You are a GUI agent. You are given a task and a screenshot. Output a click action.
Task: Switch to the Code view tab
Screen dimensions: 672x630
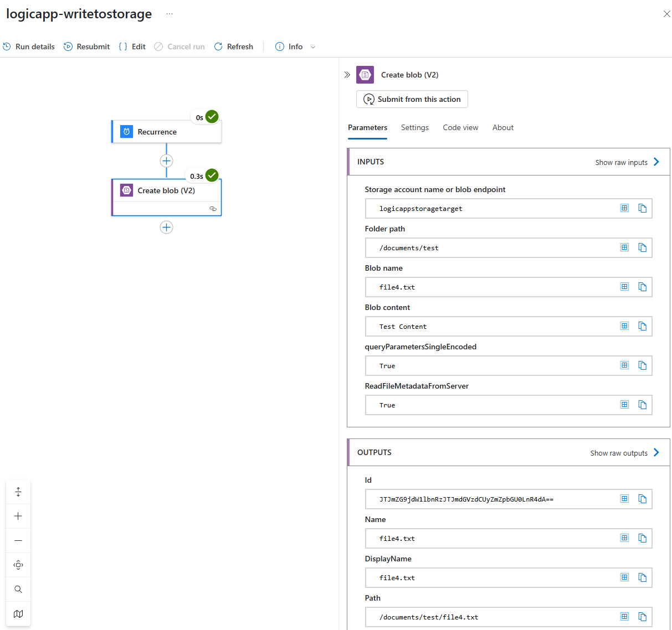(x=460, y=127)
